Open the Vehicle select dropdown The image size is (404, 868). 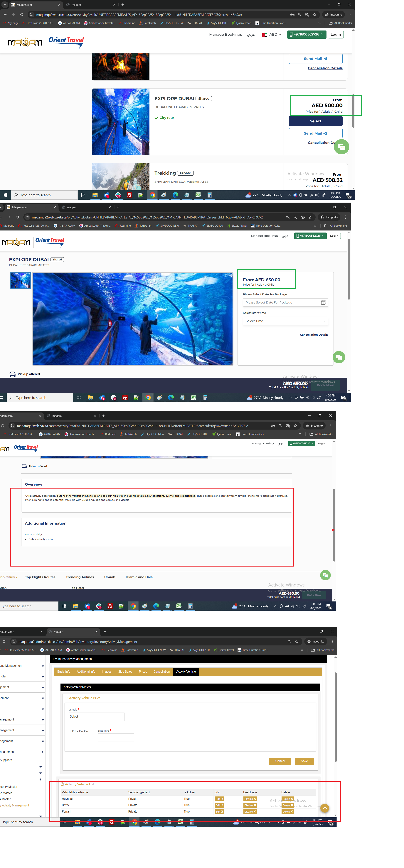click(x=96, y=716)
